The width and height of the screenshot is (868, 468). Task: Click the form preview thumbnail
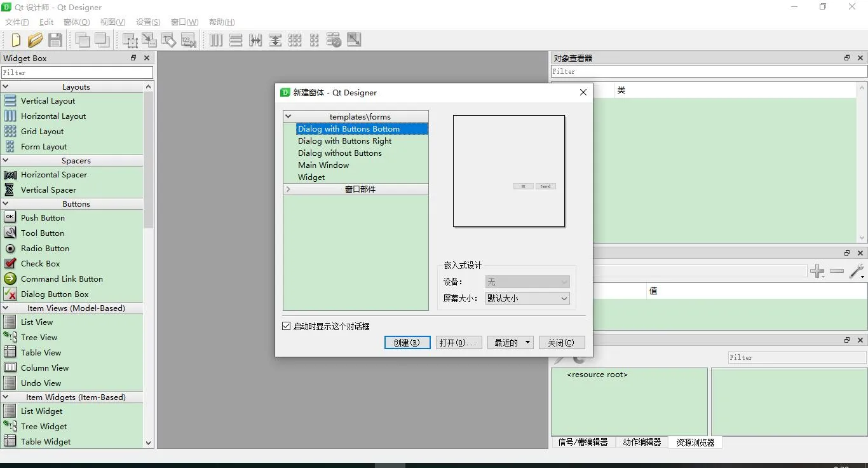click(x=509, y=171)
